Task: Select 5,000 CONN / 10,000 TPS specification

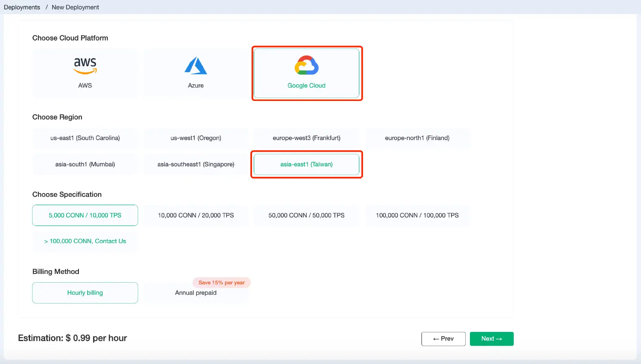Action: [x=85, y=215]
